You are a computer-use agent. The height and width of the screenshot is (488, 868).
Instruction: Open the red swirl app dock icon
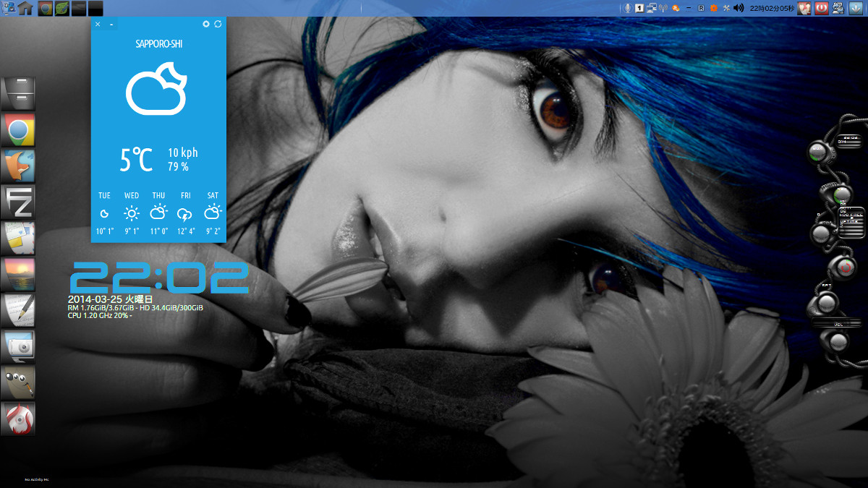coord(17,419)
